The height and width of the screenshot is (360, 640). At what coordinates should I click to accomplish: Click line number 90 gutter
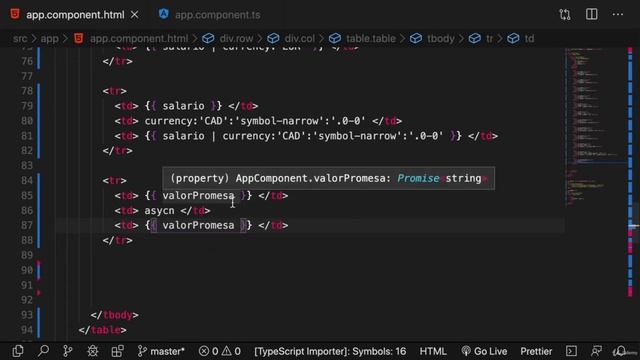tap(27, 270)
